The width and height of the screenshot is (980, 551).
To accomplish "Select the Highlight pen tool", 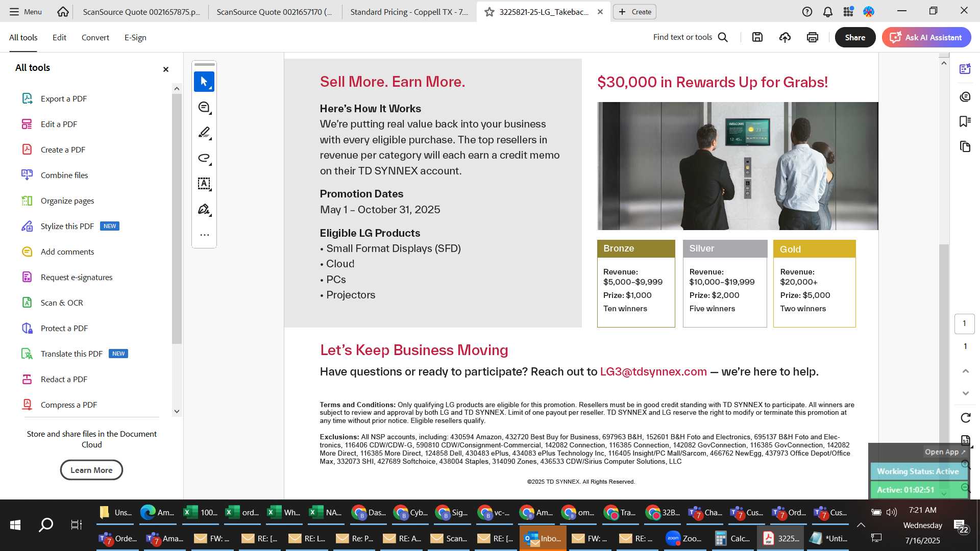I will click(204, 133).
